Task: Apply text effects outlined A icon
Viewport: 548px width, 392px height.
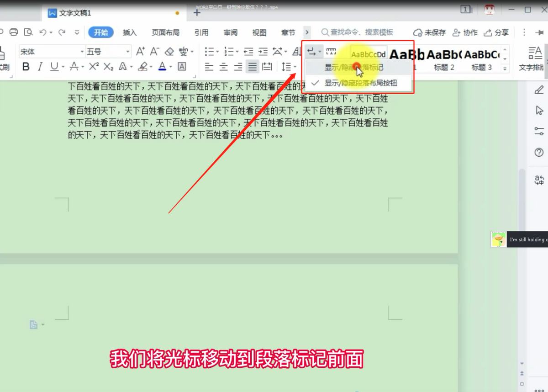Action: 122,67
